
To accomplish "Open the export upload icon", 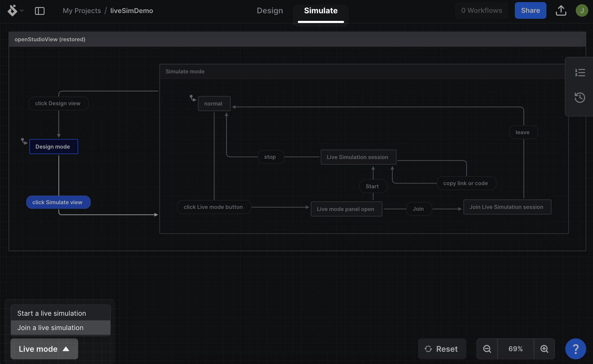I will [561, 10].
